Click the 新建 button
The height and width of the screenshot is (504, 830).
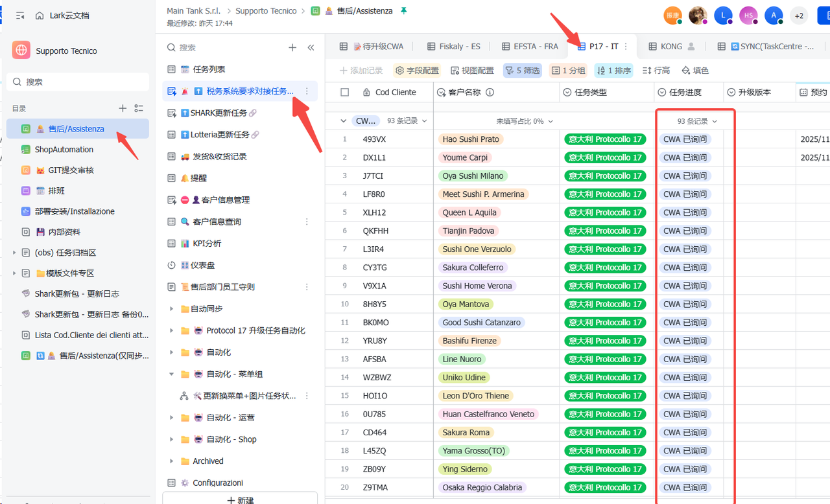(x=240, y=499)
